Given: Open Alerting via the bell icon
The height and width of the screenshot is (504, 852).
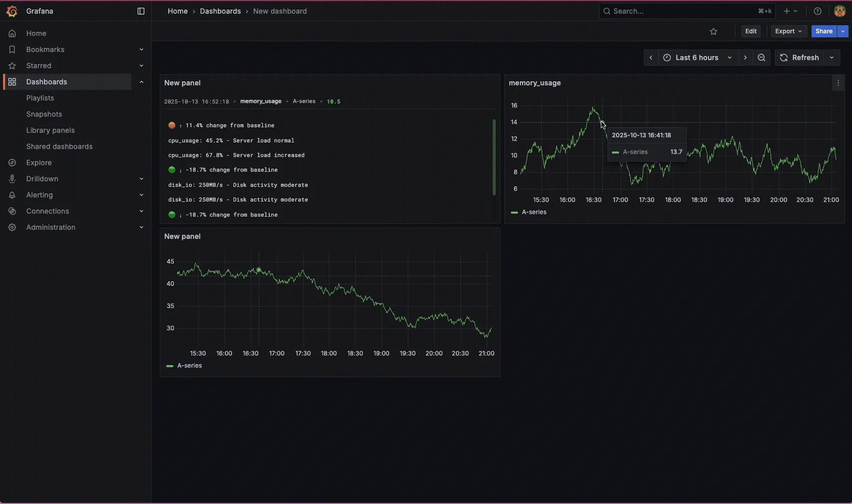Looking at the screenshot, I should pos(12,195).
